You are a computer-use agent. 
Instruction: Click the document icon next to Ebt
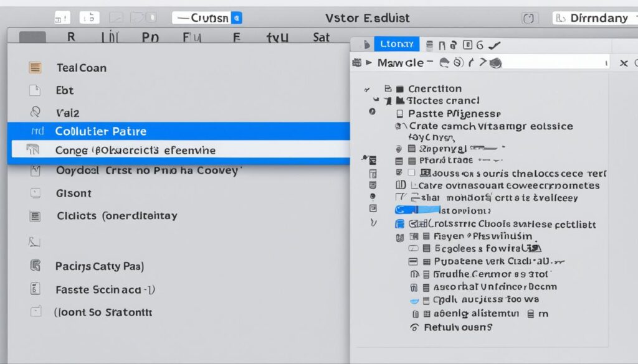coord(35,90)
